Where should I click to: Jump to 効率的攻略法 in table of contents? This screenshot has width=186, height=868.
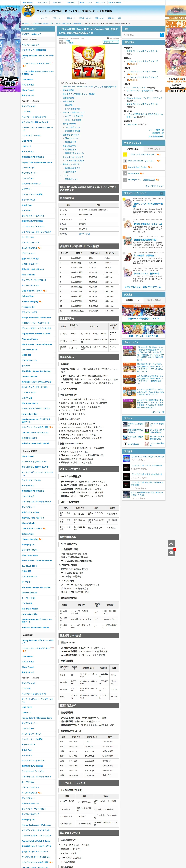[68, 101]
